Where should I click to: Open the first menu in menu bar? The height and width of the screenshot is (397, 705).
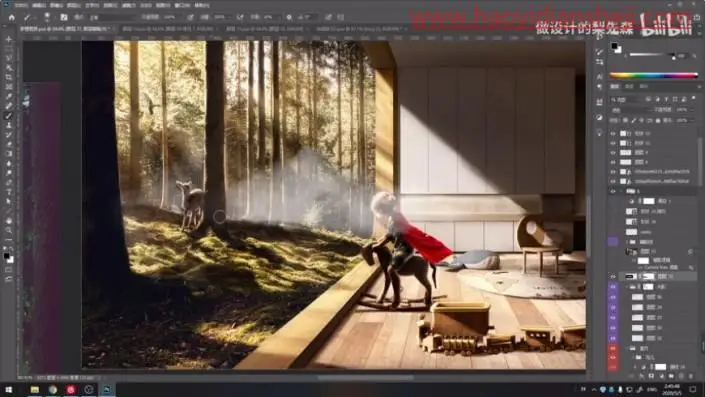pyautogui.click(x=21, y=5)
